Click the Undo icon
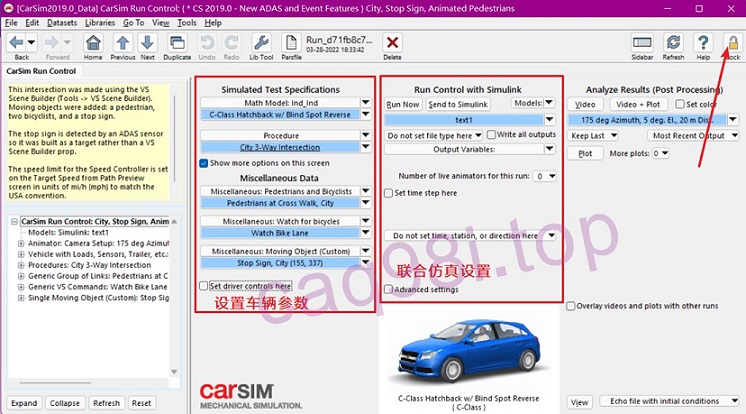 coord(207,43)
